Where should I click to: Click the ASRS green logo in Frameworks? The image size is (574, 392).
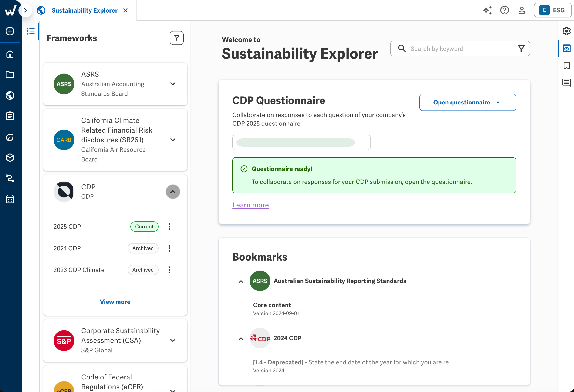pos(64,84)
